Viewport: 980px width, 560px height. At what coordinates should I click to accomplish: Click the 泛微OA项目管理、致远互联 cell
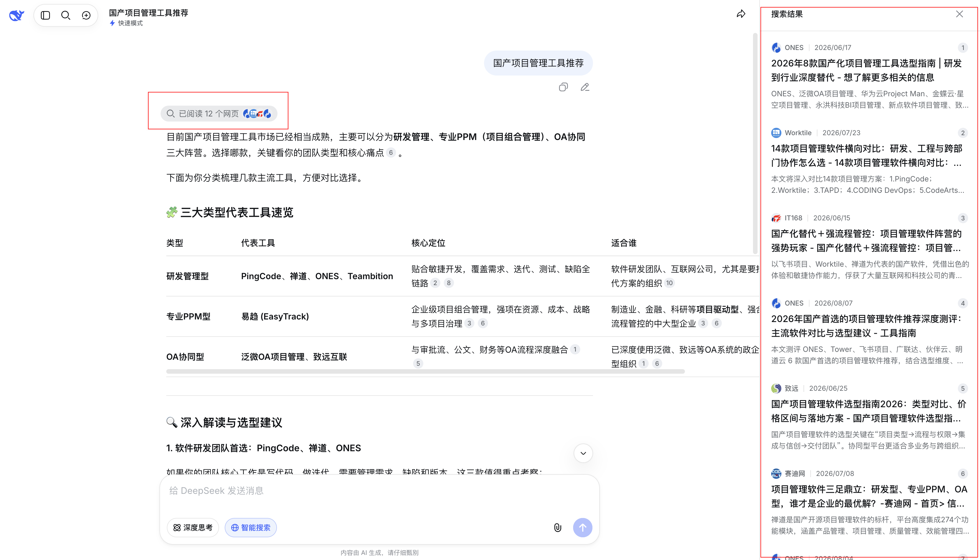click(294, 357)
